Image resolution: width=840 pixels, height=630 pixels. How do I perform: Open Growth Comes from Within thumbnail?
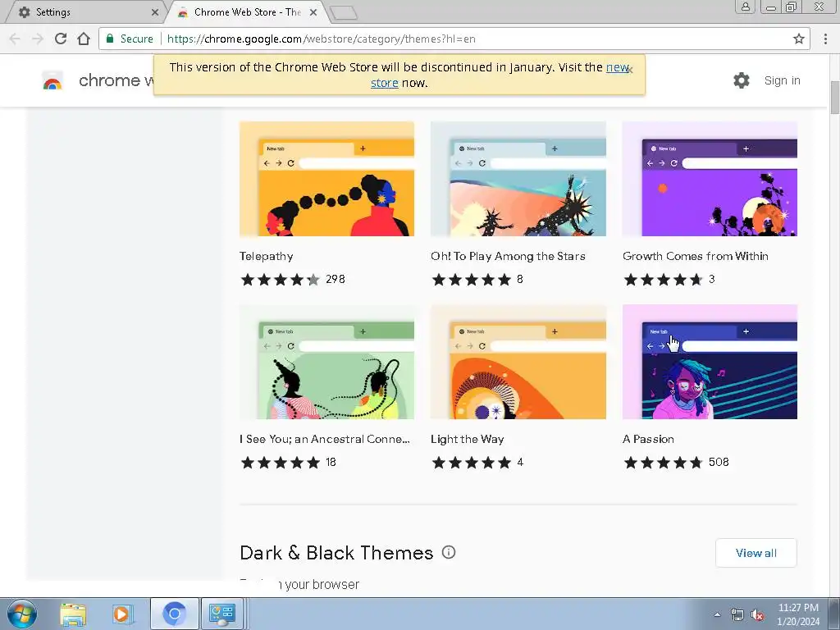point(710,179)
